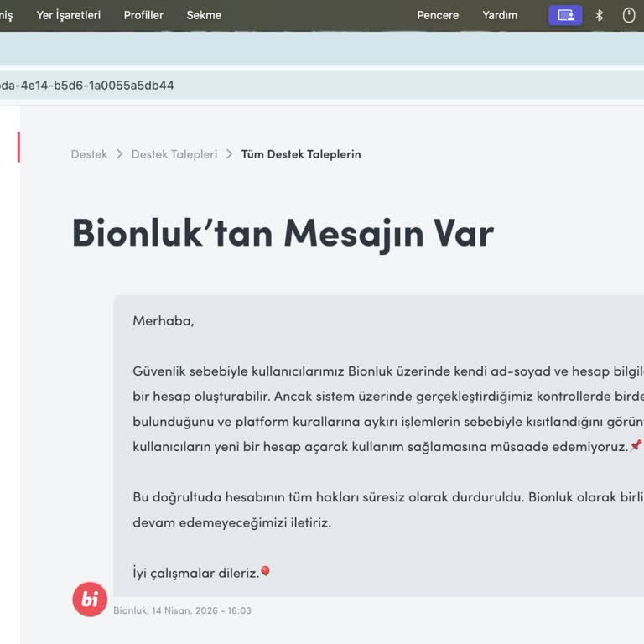Open the Yardım menu
The height and width of the screenshot is (644, 644).
point(500,15)
